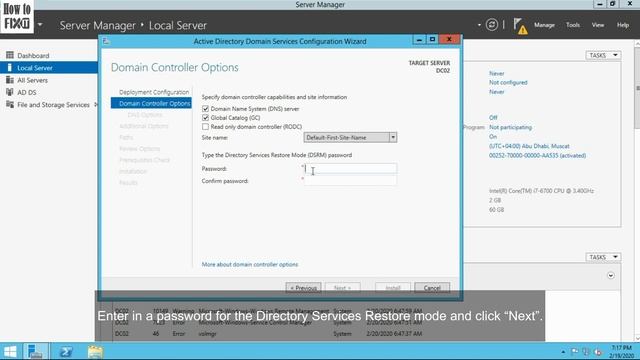Open File and Storage Services icon

10,104
